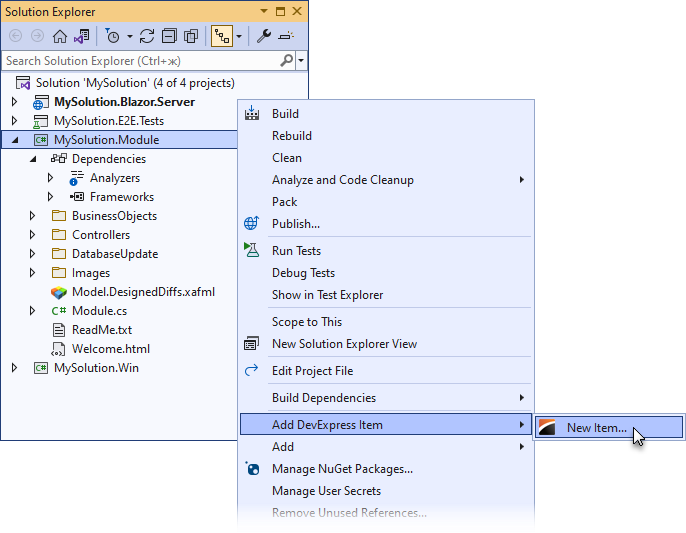Click the search magnifier icon

point(287,60)
